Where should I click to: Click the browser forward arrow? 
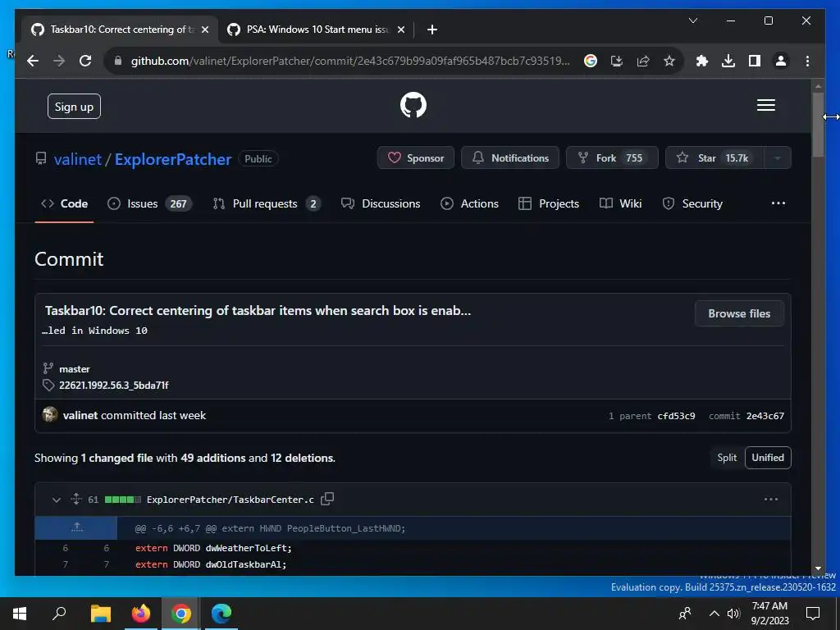coord(59,61)
